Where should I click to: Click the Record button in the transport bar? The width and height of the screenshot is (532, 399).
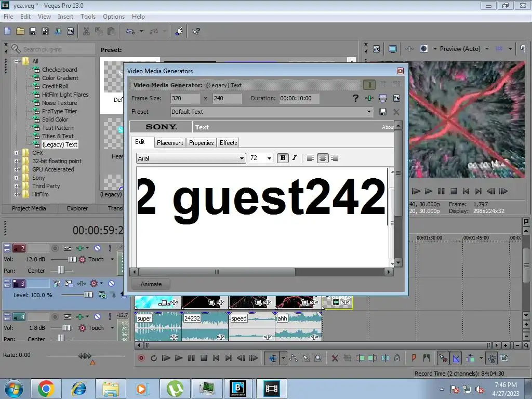[x=141, y=358]
